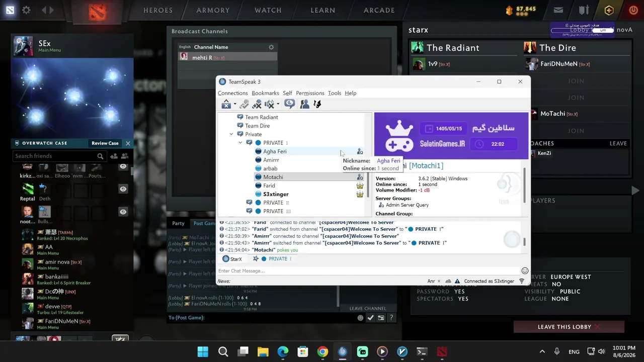Switch to HEROES tab in Dota
Viewport: 644px width, 362px height.
click(x=158, y=10)
